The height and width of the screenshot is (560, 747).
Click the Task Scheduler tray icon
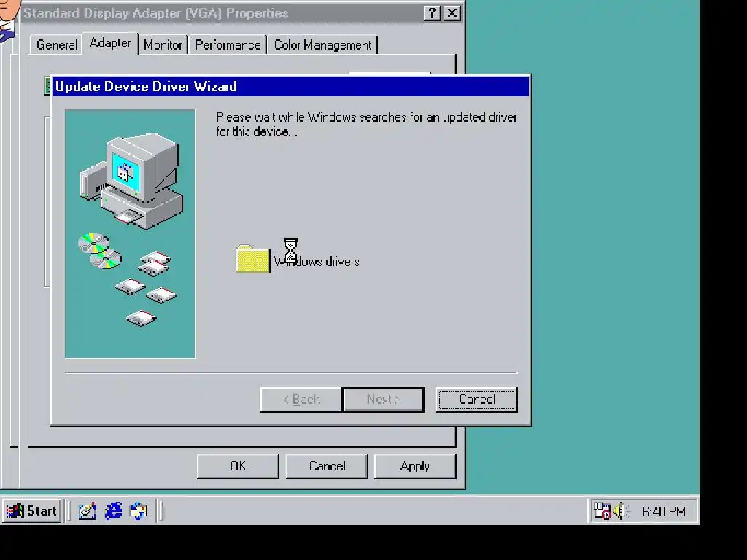(x=602, y=511)
